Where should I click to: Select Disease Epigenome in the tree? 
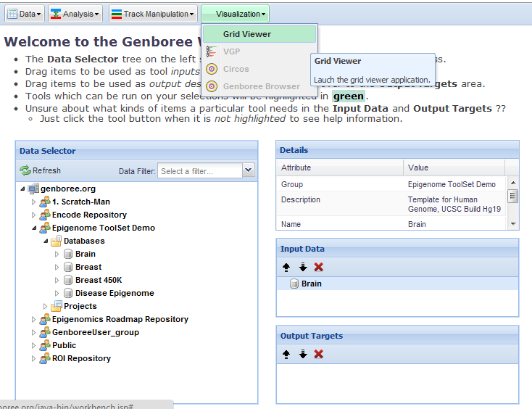(114, 294)
